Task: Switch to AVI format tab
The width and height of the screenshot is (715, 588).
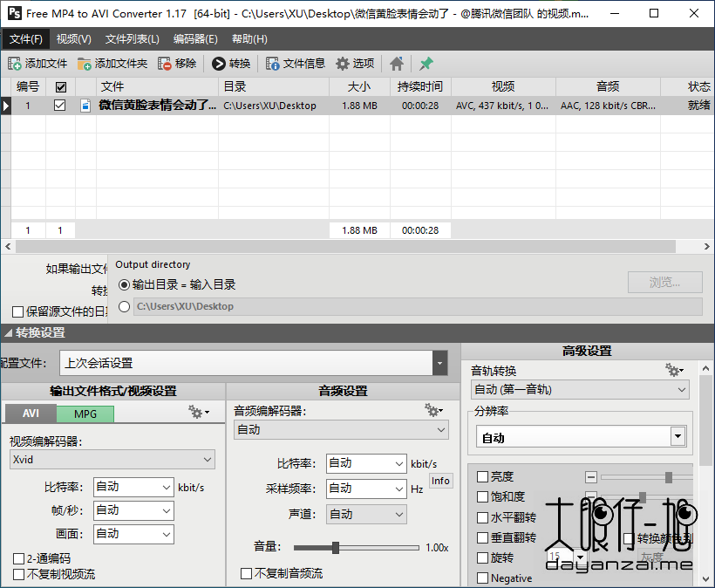Action: pos(31,414)
